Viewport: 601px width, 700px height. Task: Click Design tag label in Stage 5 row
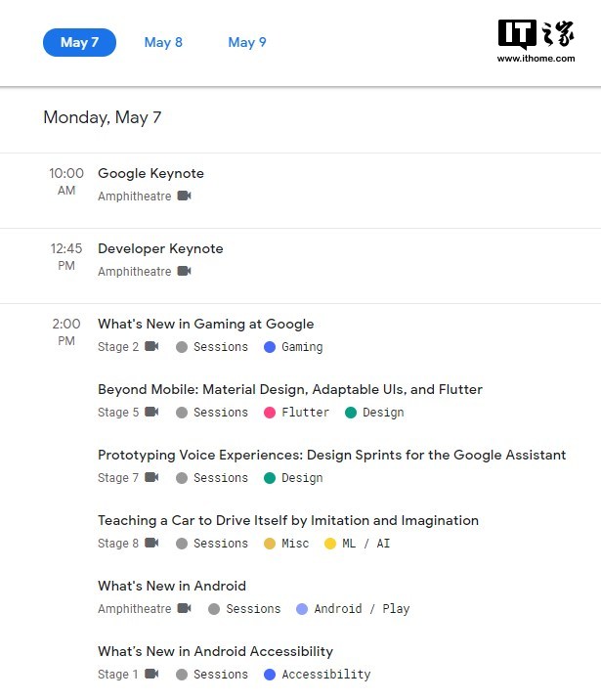click(x=383, y=413)
